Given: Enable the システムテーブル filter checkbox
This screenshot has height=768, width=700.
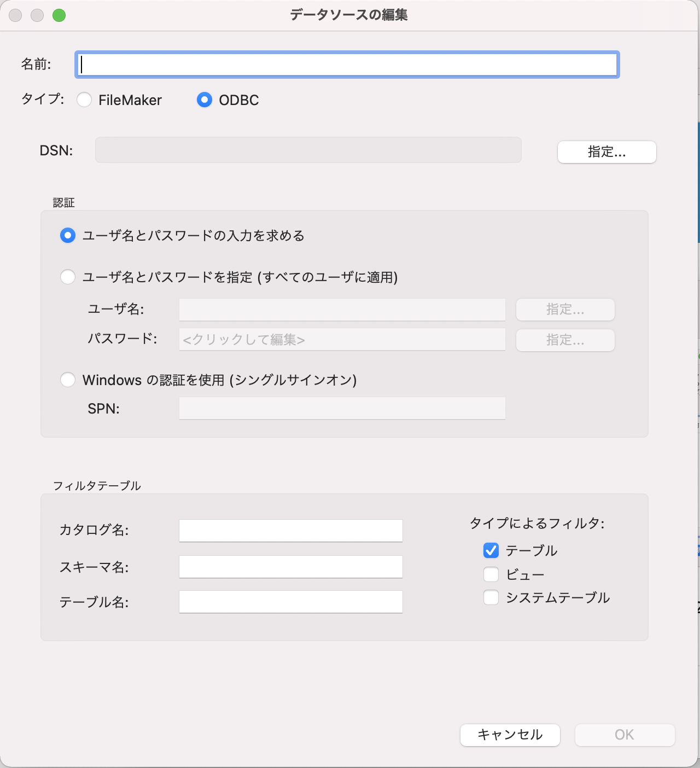Looking at the screenshot, I should point(491,597).
